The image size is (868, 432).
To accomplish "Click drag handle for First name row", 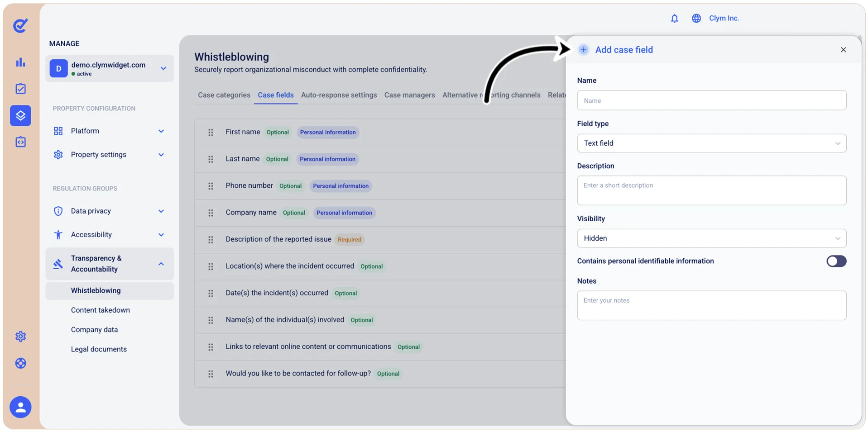I will click(x=211, y=133).
